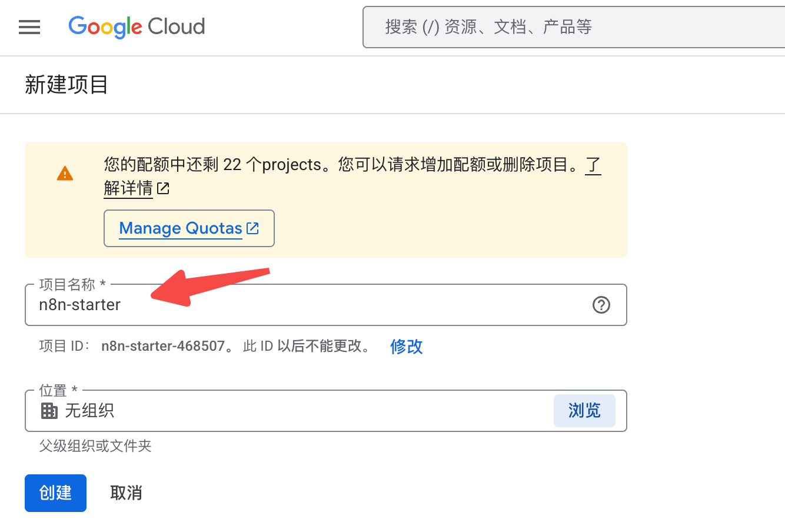This screenshot has width=785, height=532.
Task: Click the 父级组织或文件夹 helper text
Action: pos(95,446)
